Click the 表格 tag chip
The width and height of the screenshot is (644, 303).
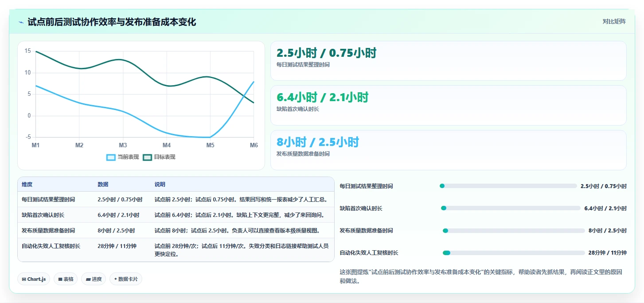(x=66, y=279)
